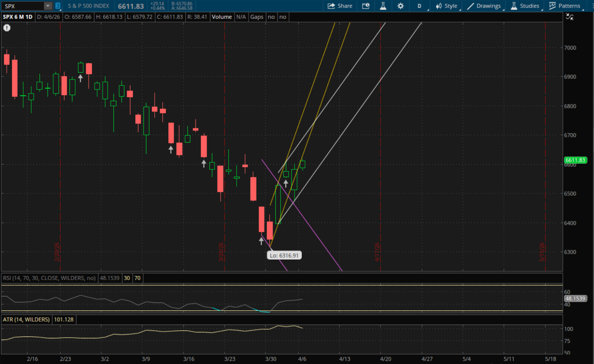Toggle the Volume label in chart header
Screen dimensions: 594x364
pyautogui.click(x=221, y=17)
